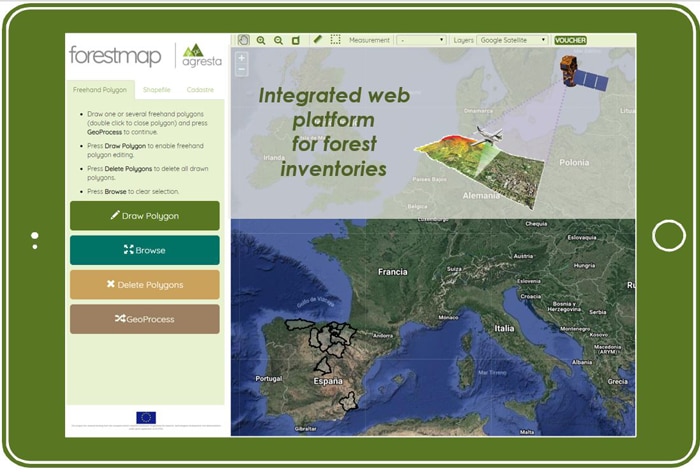The width and height of the screenshot is (700, 472).
Task: Click the zoom out magnifier tool
Action: [x=278, y=40]
